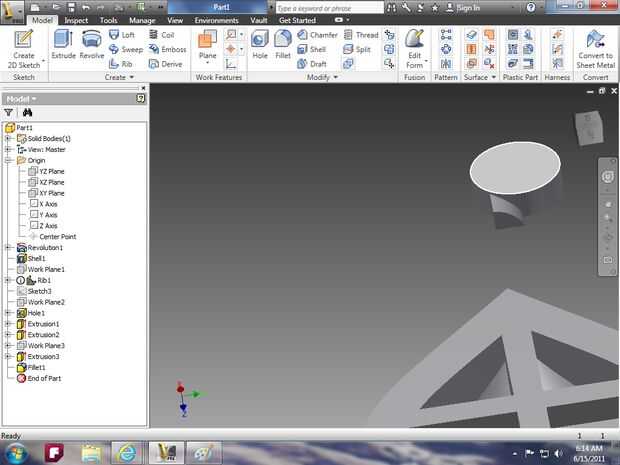
Task: Pick the Coil tool
Action: (x=162, y=35)
